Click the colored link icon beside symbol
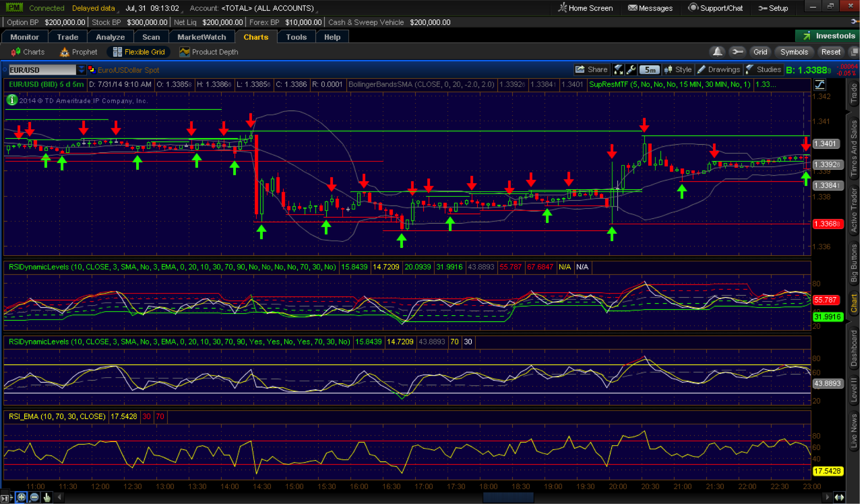 click(x=91, y=69)
